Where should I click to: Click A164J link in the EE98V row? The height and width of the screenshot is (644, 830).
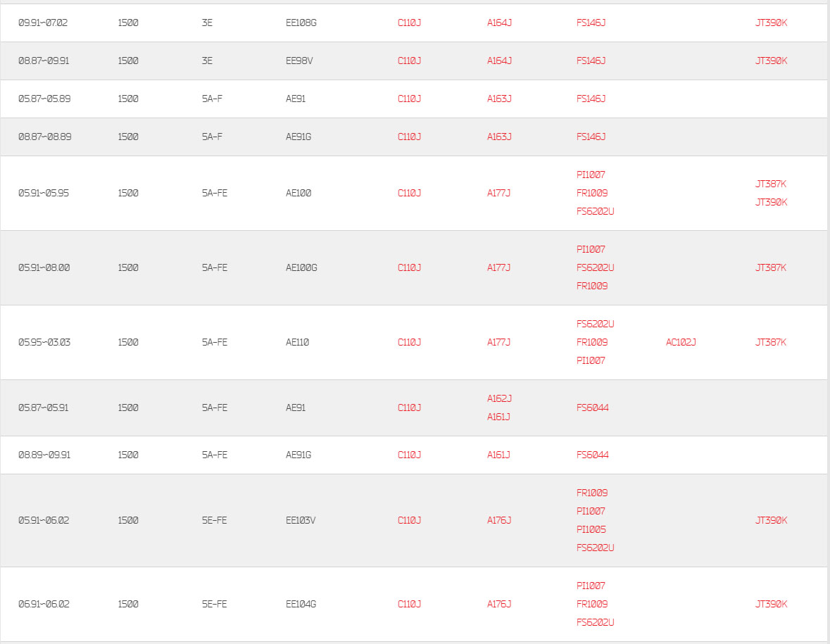click(499, 61)
